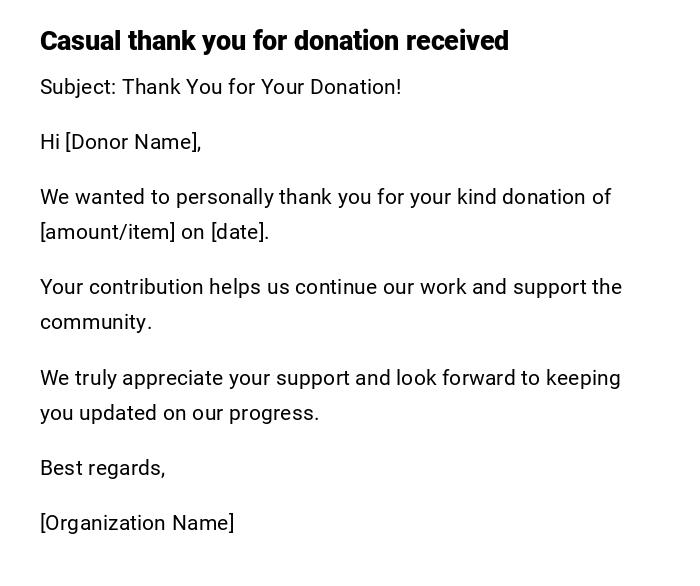
Task: Click the 'Best regards,' closing line
Action: point(102,468)
